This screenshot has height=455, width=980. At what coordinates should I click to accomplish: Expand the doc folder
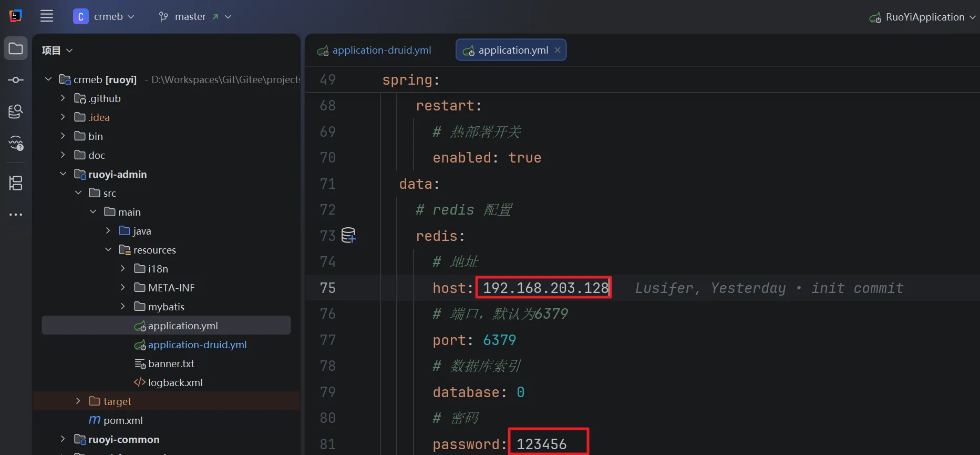tap(63, 155)
